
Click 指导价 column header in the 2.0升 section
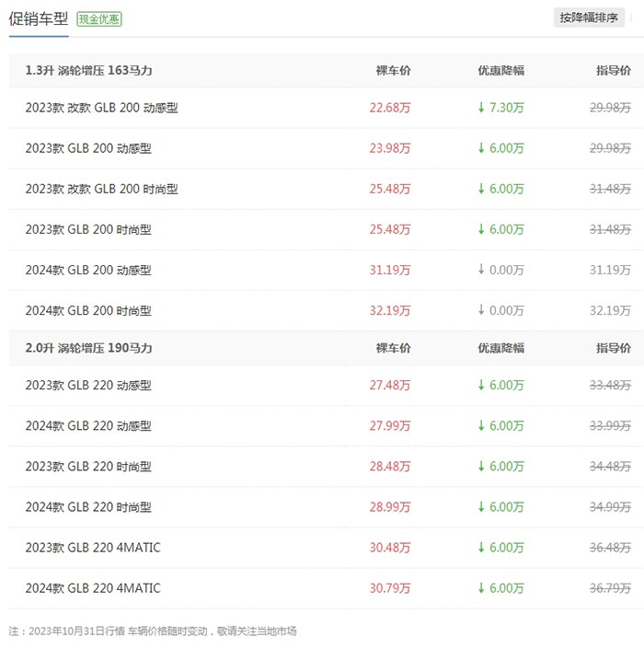614,348
